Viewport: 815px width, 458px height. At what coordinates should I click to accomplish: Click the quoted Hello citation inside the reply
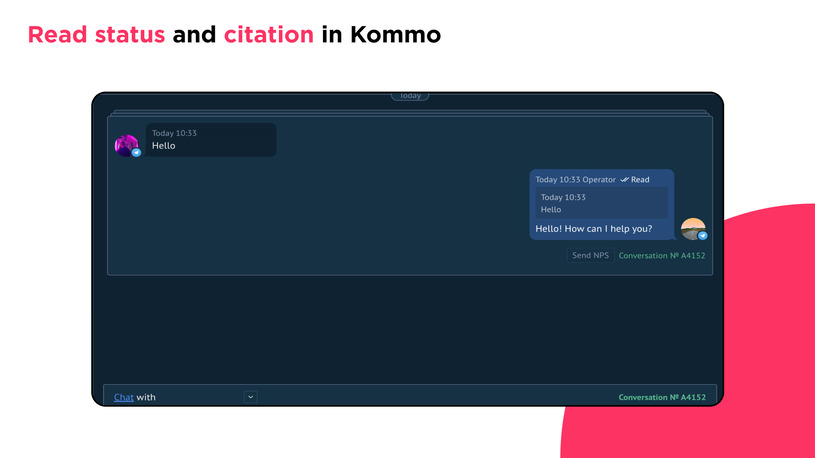coord(602,203)
